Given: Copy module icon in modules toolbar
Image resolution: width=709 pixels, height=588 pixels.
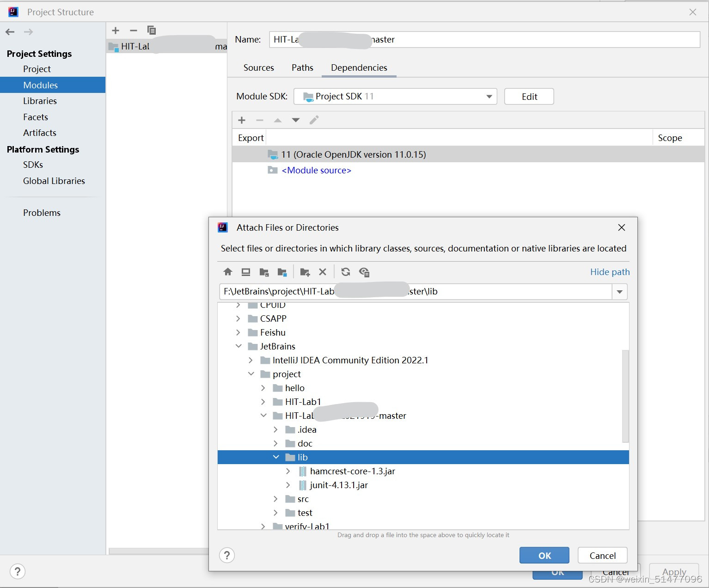Looking at the screenshot, I should [151, 31].
